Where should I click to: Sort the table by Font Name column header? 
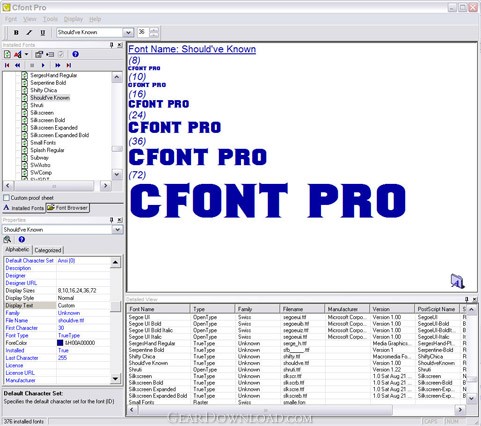[x=158, y=309]
